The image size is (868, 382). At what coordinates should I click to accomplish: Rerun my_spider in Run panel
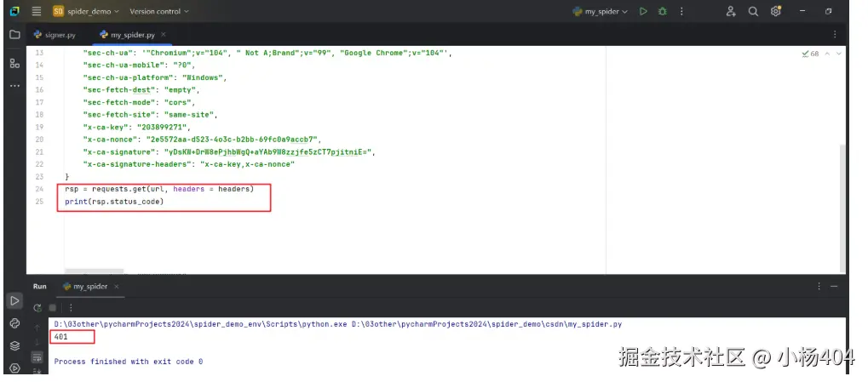click(37, 308)
